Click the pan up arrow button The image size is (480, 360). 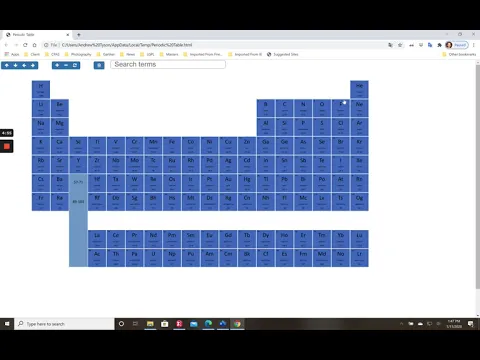coord(7,65)
